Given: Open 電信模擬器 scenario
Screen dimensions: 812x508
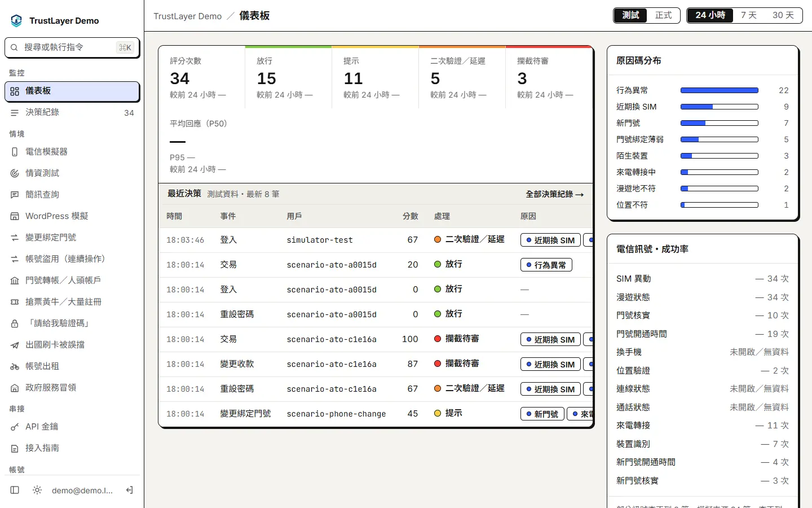Looking at the screenshot, I should click(72, 152).
